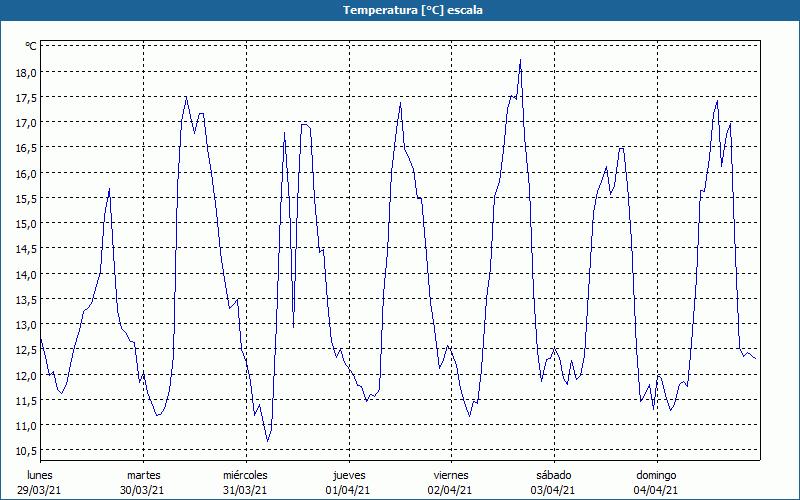Select the 17,0 axis value
This screenshot has height=500, width=800.
(x=26, y=122)
